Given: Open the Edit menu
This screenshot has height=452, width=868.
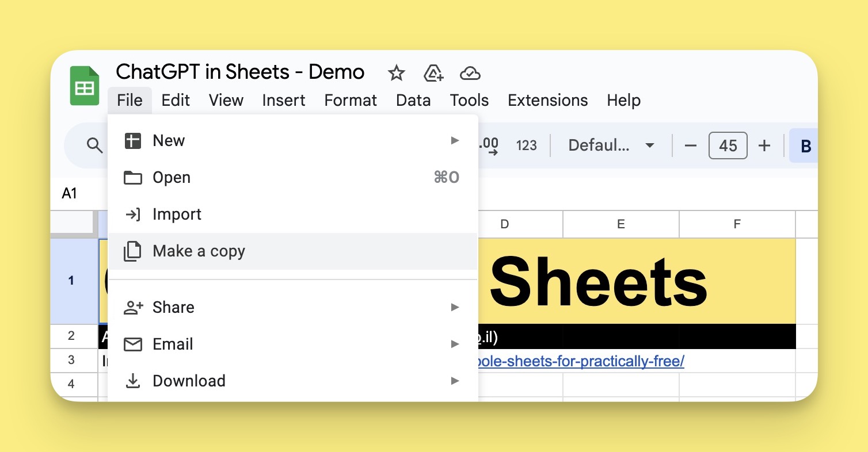Looking at the screenshot, I should point(176,100).
